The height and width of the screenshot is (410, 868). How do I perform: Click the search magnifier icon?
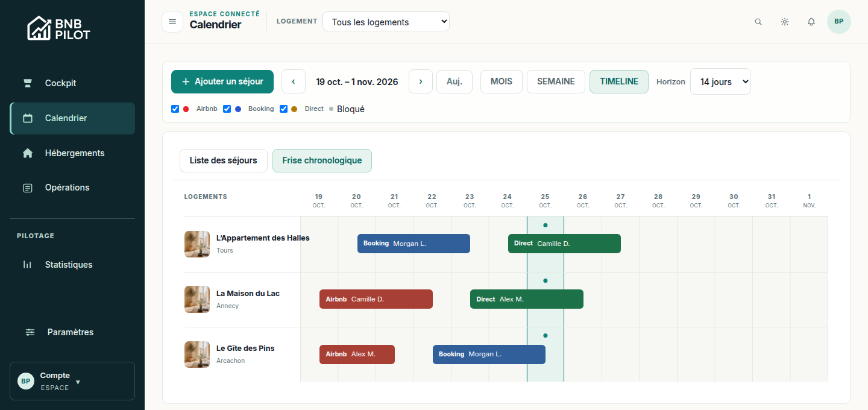pyautogui.click(x=758, y=22)
